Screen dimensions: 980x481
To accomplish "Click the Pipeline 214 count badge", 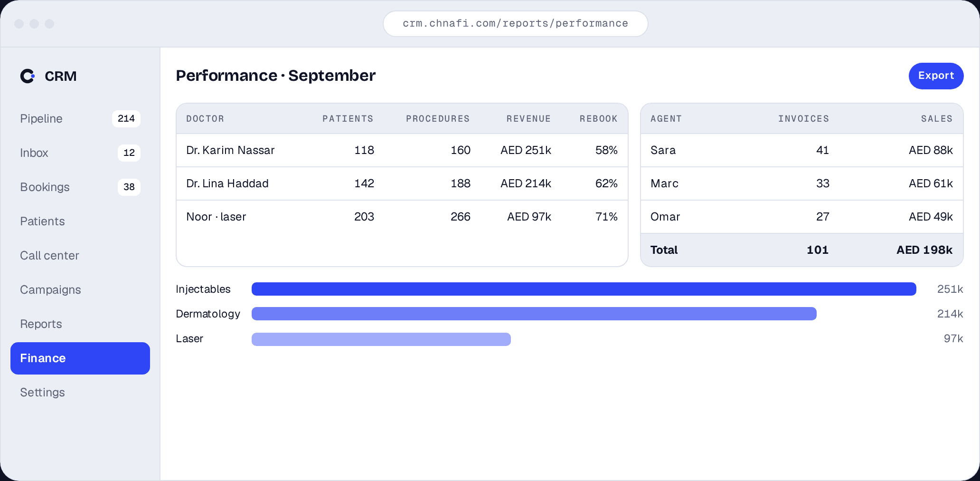I will 126,119.
